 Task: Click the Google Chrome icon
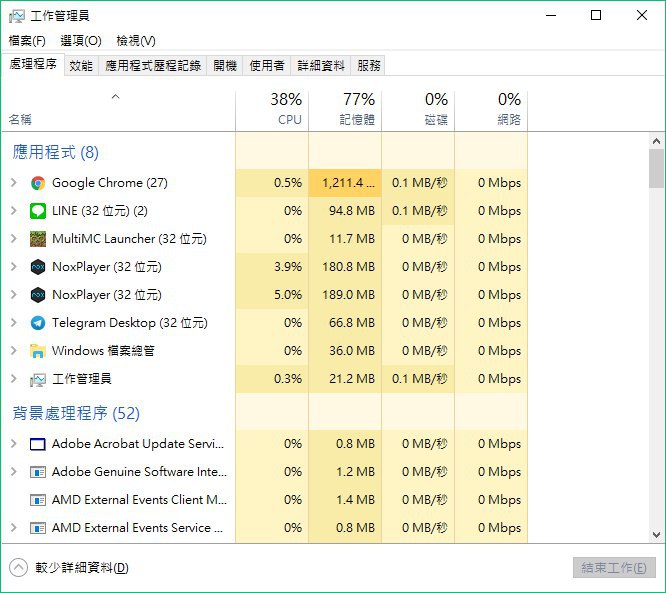(38, 183)
